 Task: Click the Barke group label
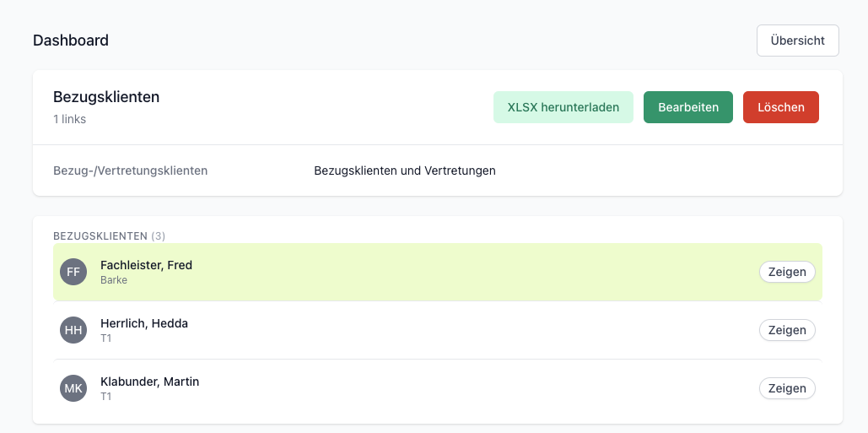tap(114, 280)
